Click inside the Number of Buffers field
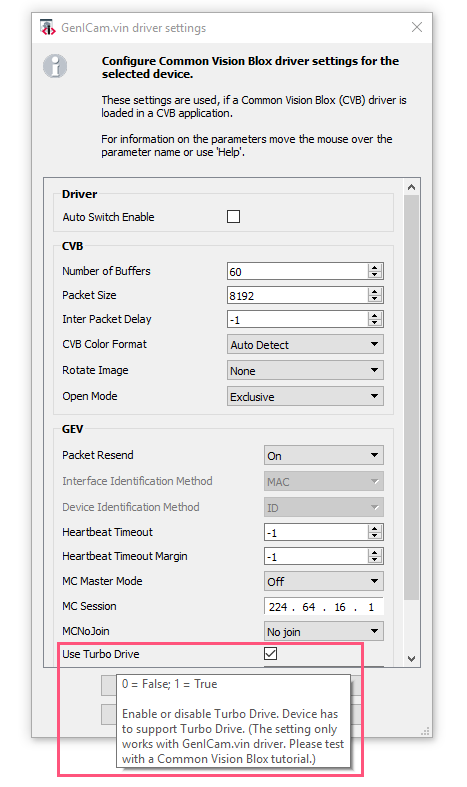The height and width of the screenshot is (787, 467). [x=297, y=272]
